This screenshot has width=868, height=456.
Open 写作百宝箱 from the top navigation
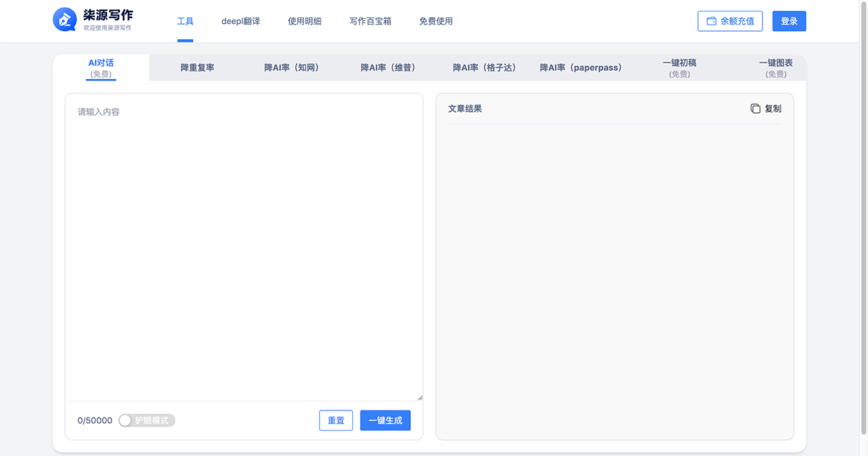[370, 21]
